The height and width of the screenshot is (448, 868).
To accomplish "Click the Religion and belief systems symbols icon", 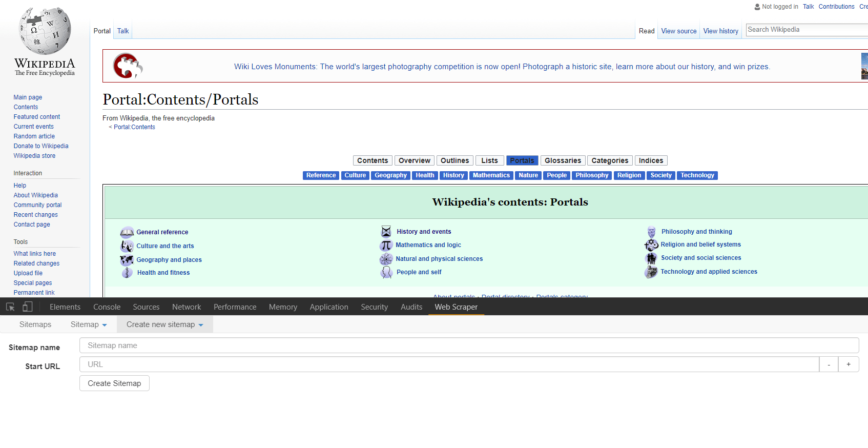I will 651,245.
